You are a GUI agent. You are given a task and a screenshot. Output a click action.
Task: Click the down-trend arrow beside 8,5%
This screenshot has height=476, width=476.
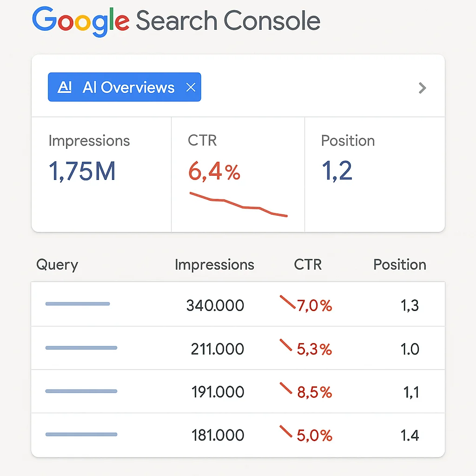coord(286,389)
